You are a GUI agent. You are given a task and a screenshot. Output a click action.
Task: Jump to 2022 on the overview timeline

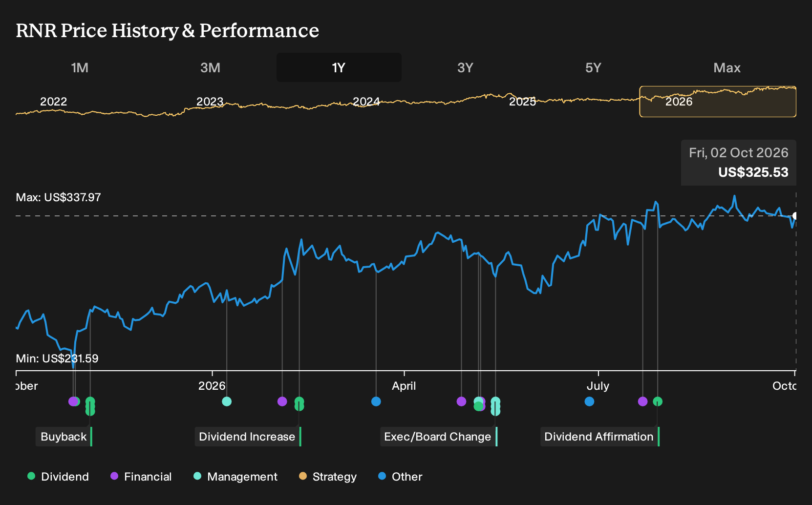[x=54, y=102]
